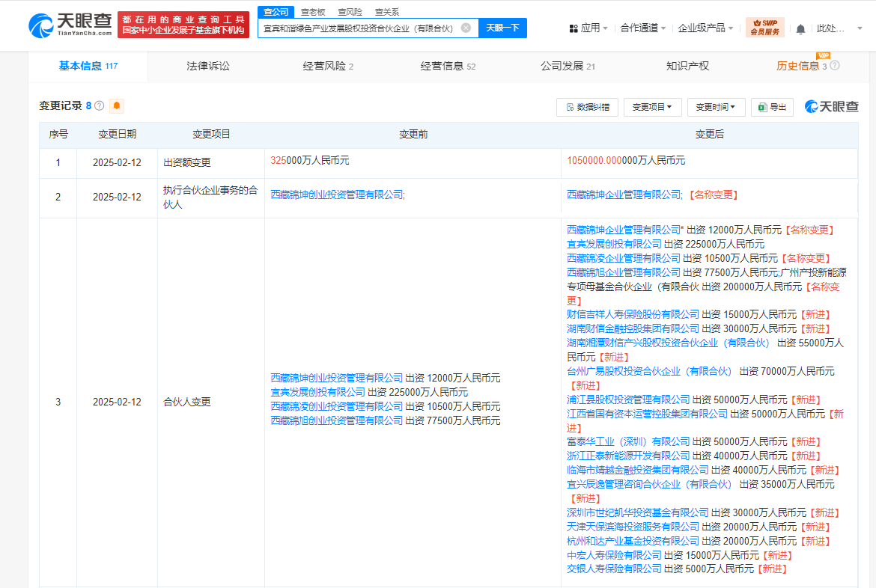Open 浙江正泰新能源开发有限公司 link
Screen dimensions: 876x588
tap(628, 456)
